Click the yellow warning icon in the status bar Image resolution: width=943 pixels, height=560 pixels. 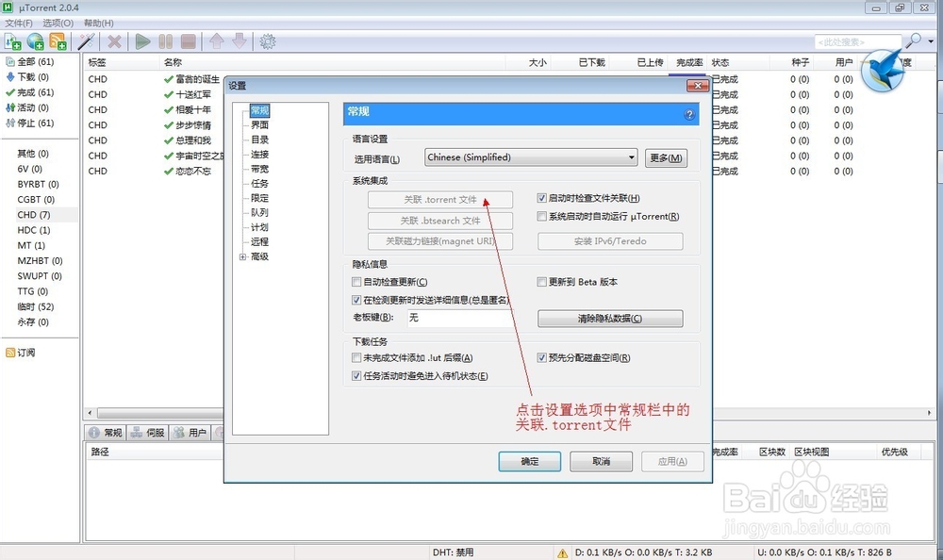click(x=562, y=552)
